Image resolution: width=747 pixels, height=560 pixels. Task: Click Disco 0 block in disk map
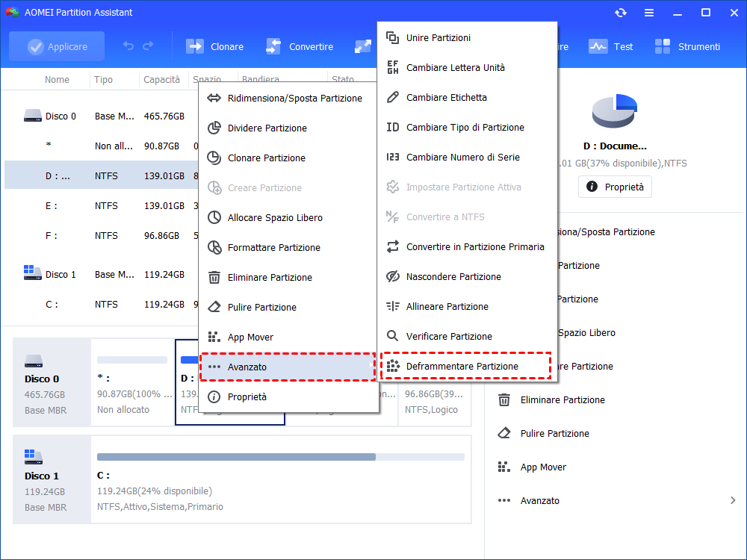pyautogui.click(x=52, y=382)
